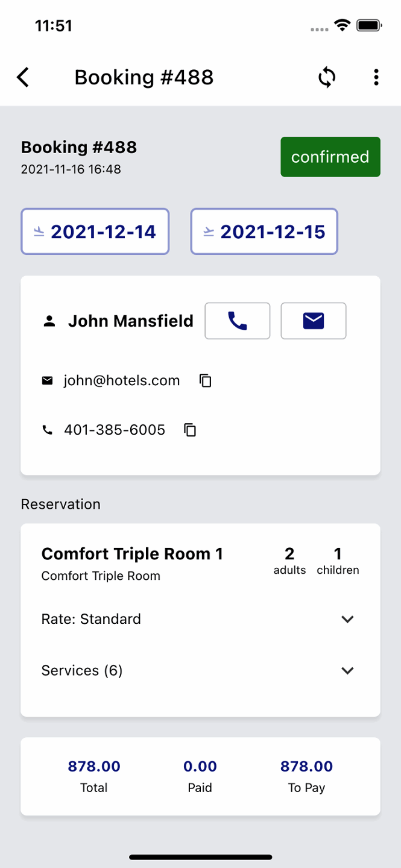
Task: Tap the small envelope icon beside the email address
Action: click(47, 380)
